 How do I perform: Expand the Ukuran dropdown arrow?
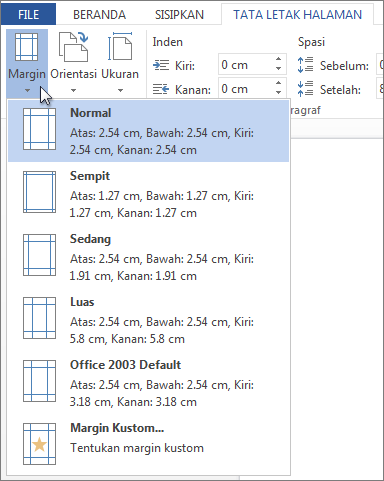pyautogui.click(x=120, y=90)
